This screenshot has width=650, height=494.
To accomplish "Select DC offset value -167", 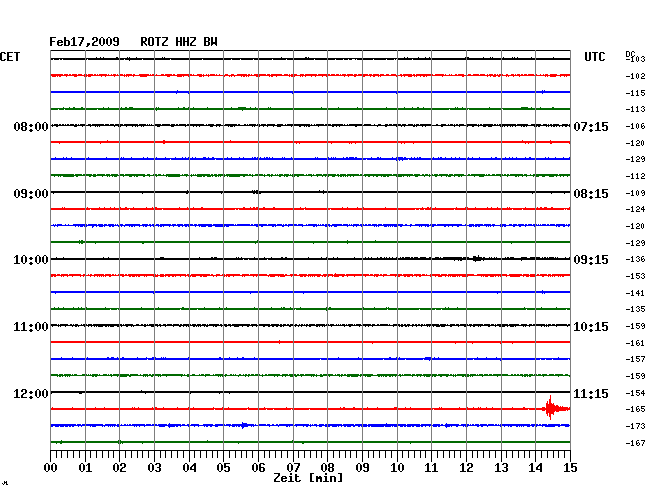I will point(636,443).
